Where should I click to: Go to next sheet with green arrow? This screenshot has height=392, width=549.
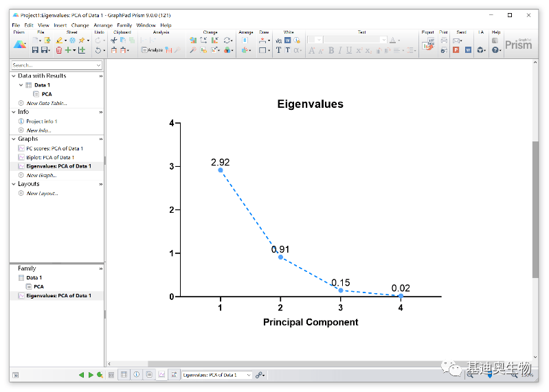[91, 375]
